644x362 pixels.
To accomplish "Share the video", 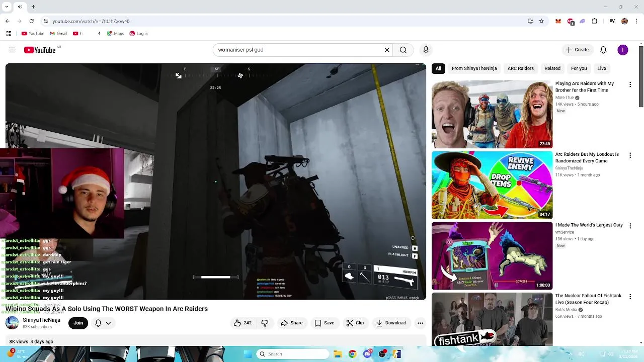I will [x=292, y=323].
